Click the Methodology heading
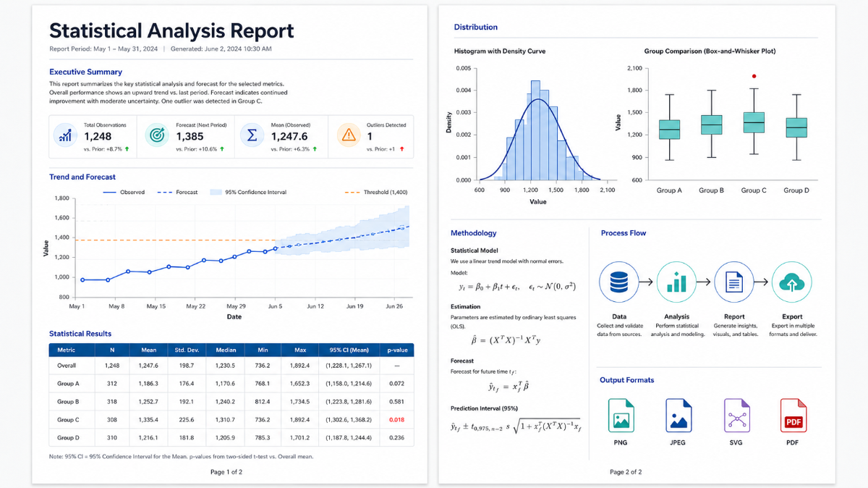 tap(474, 233)
